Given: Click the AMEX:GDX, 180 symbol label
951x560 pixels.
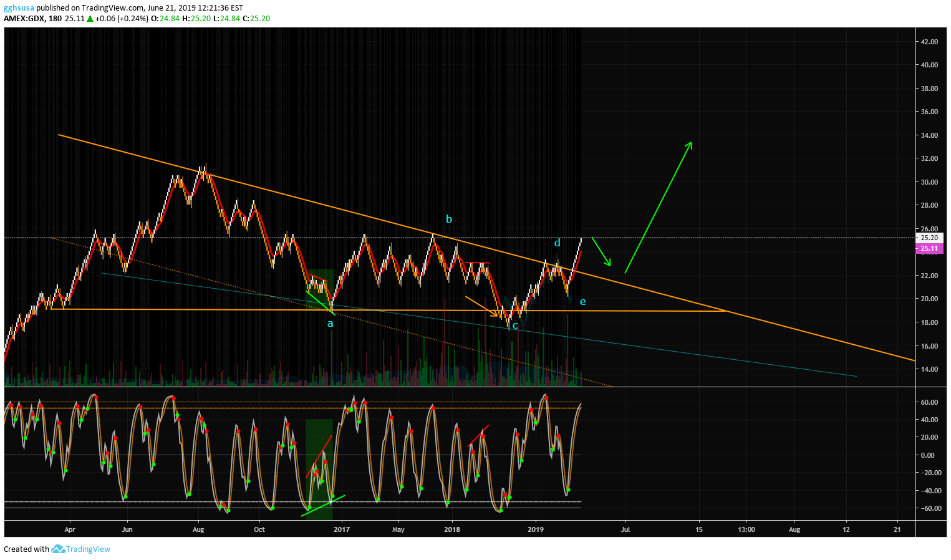Looking at the screenshot, I should point(33,19).
